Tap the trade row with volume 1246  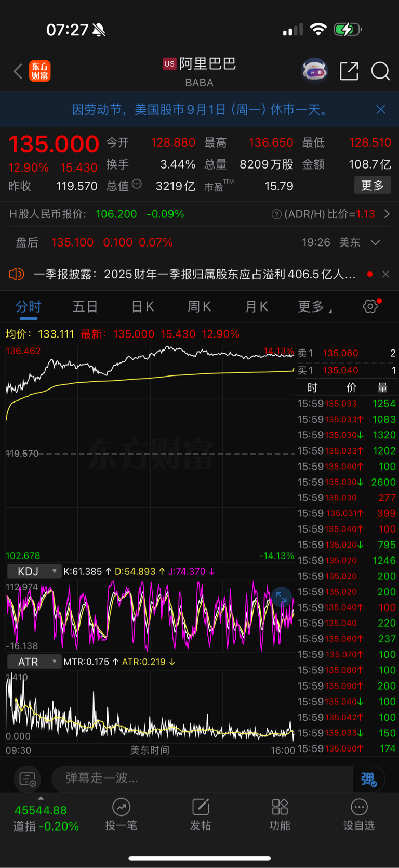(x=347, y=561)
